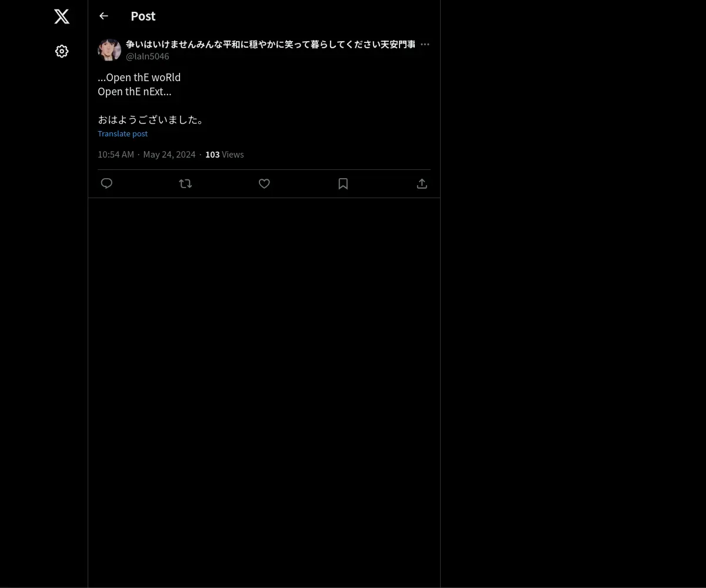Click the "Open thE nExt..." text line
706x588 pixels.
(135, 91)
